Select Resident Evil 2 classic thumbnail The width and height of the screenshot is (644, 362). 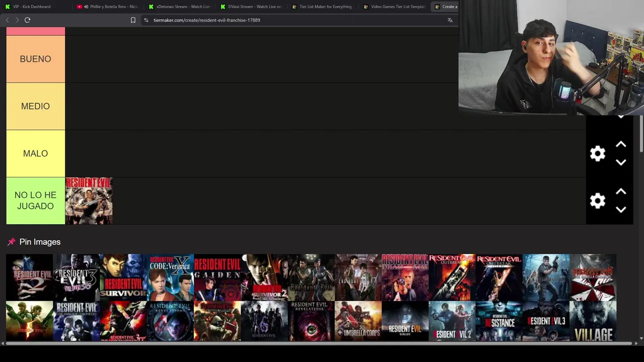tap(29, 277)
